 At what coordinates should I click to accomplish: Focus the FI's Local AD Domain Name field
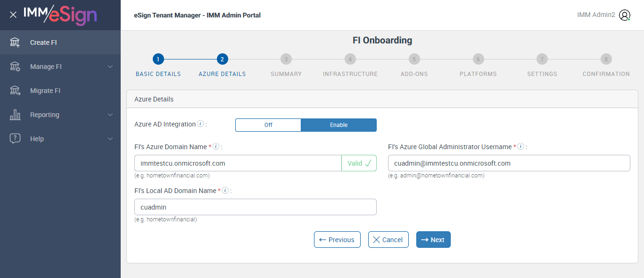pos(256,207)
